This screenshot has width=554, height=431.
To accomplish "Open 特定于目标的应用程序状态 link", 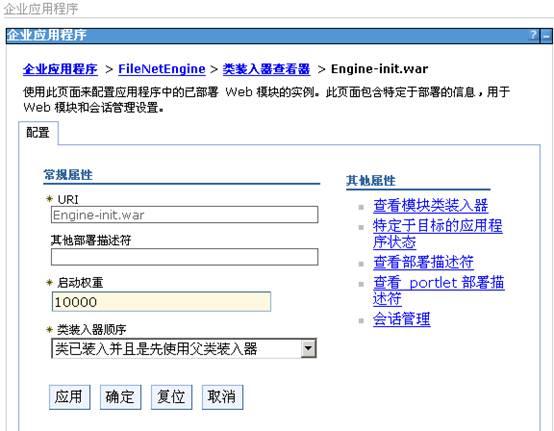I will [x=437, y=234].
